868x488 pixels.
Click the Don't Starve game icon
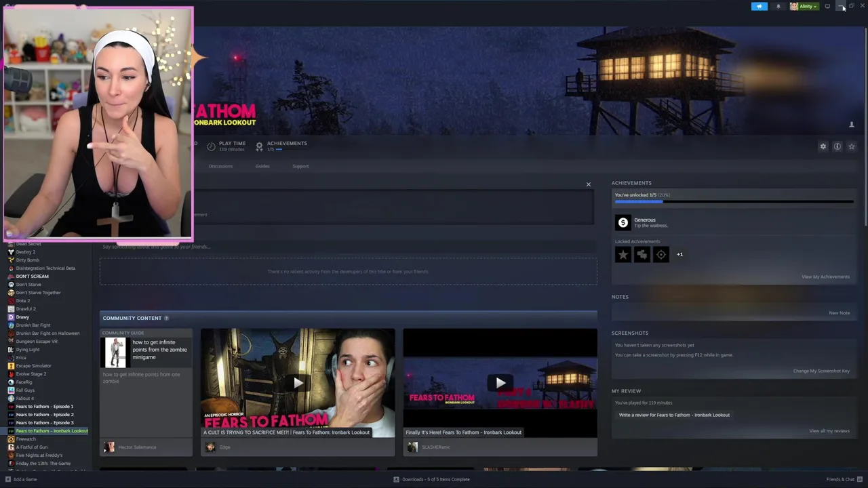(11, 285)
